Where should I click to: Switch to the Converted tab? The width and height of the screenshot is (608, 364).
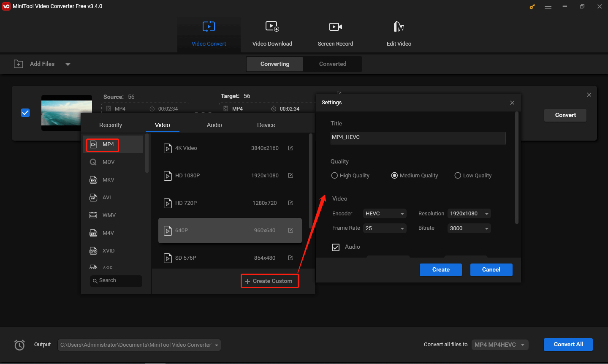click(333, 64)
